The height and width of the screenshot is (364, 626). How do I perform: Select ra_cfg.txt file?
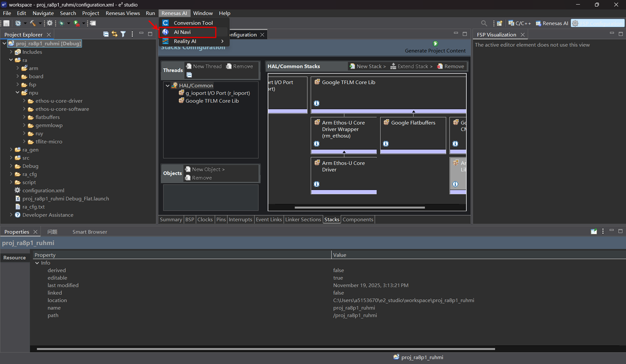(29, 207)
